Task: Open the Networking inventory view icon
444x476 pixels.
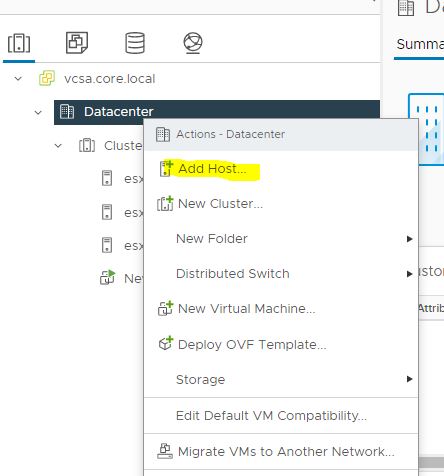Action: click(x=193, y=43)
